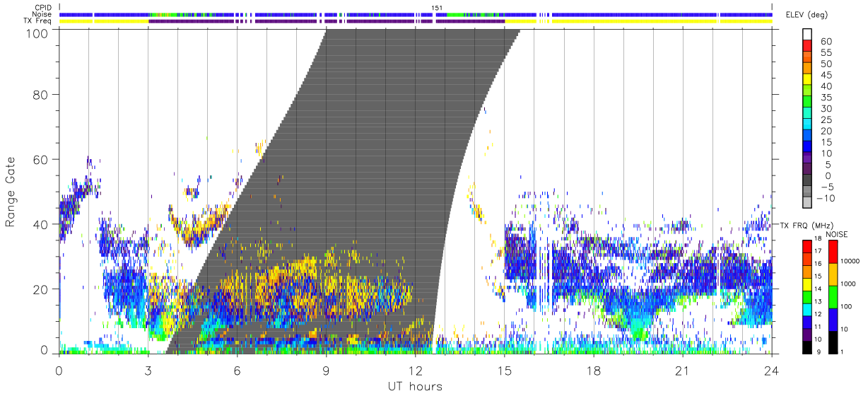This screenshot has height=401, width=868.
Task: Click the 'ELEV (deg)' legend title
Action: (807, 15)
